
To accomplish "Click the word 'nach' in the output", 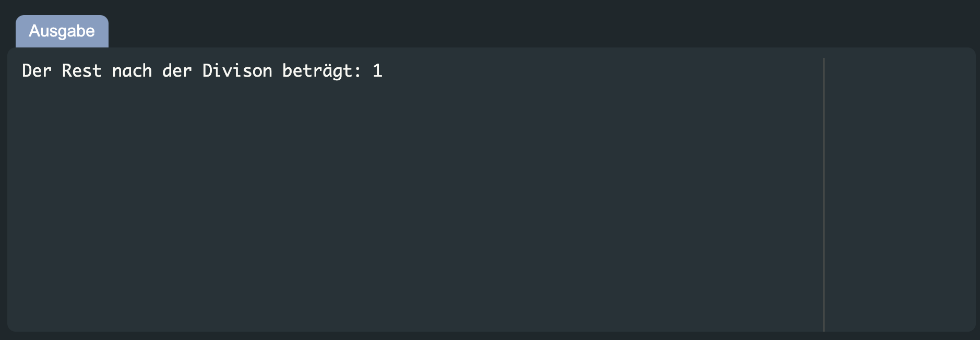I will pos(132,71).
